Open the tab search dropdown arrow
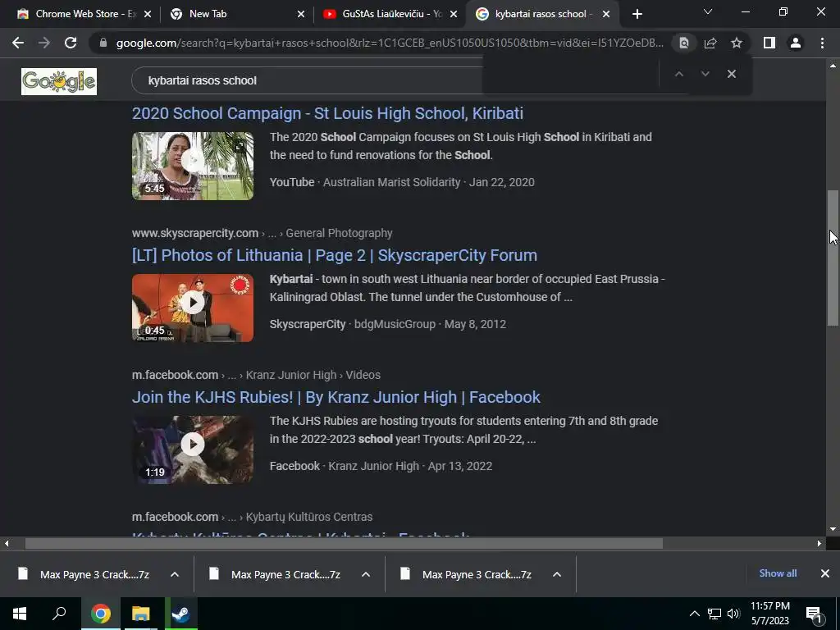Image resolution: width=840 pixels, height=630 pixels. pyautogui.click(x=708, y=11)
